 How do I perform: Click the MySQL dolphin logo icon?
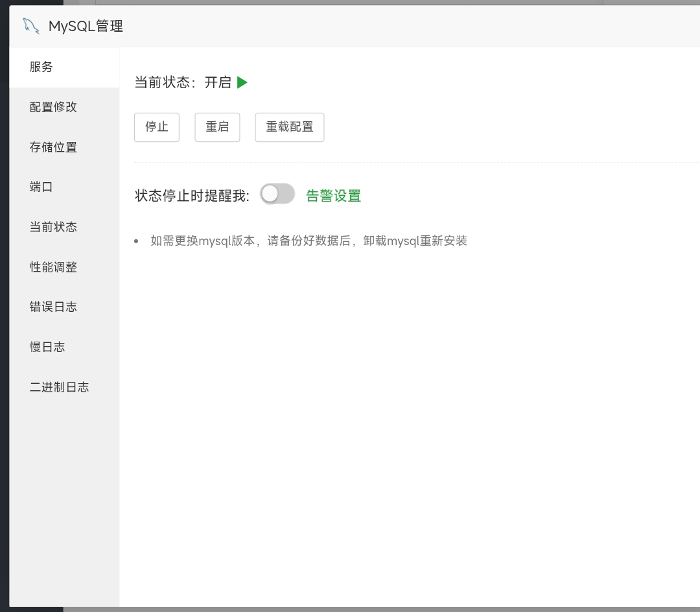click(30, 26)
